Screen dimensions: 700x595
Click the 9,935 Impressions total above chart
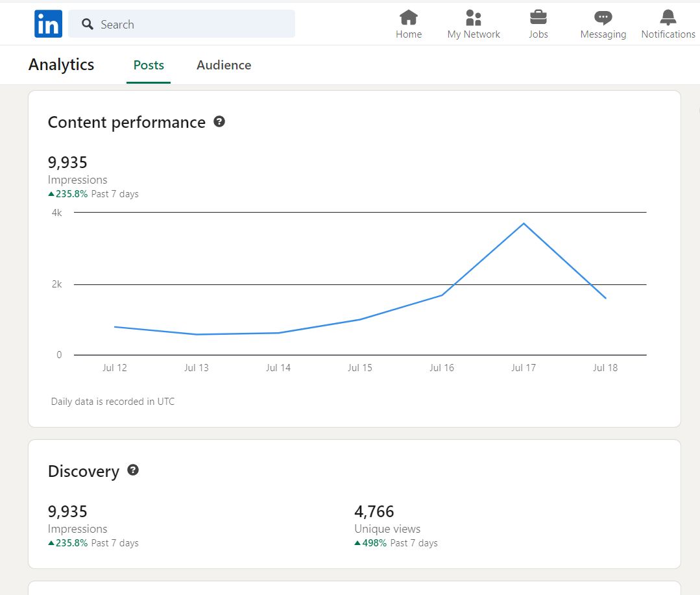click(68, 162)
